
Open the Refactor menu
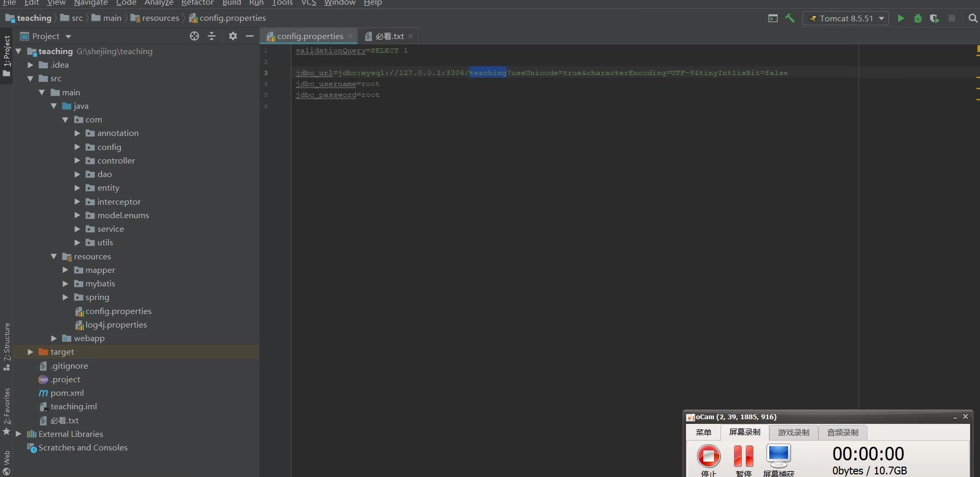(197, 3)
